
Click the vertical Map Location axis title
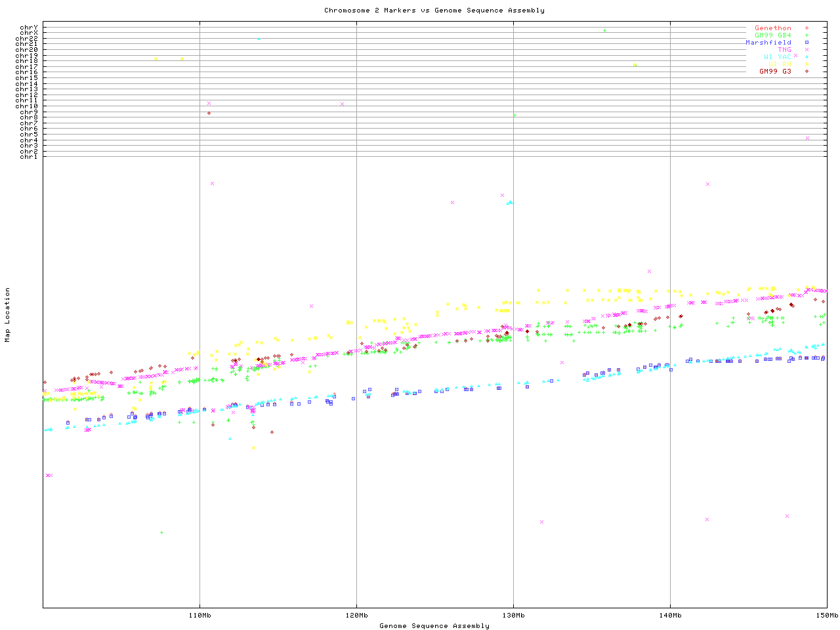click(8, 315)
